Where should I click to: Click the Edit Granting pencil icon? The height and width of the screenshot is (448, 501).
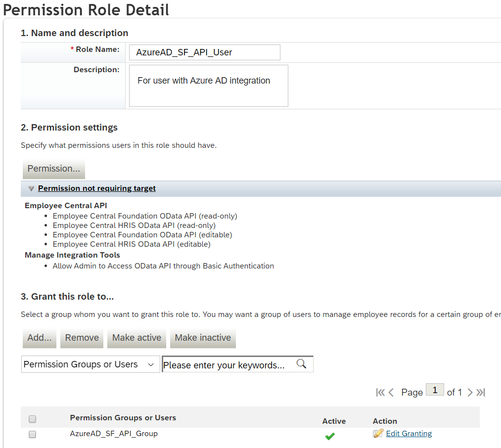click(378, 433)
